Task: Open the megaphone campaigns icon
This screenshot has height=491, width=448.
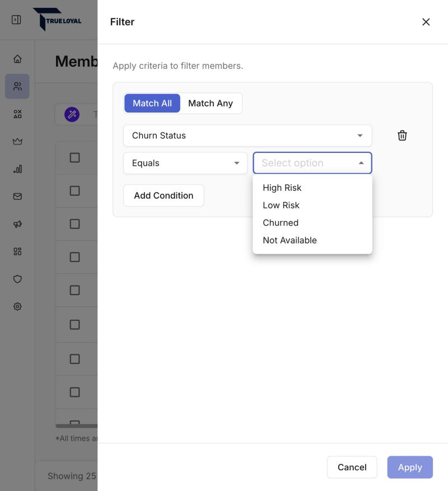Action: (17, 224)
